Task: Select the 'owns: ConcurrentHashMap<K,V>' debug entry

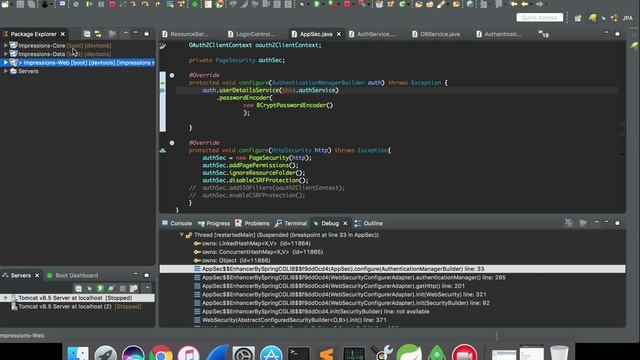Action: [258, 252]
